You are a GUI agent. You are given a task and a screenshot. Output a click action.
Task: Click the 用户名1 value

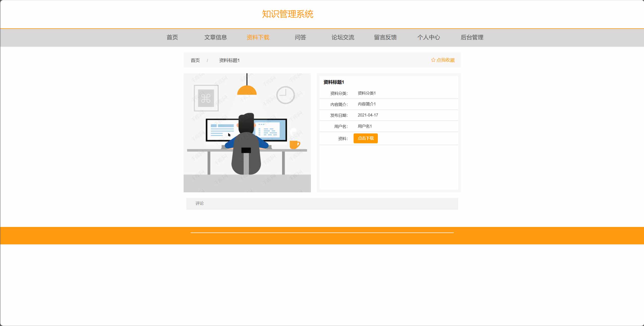pos(365,126)
